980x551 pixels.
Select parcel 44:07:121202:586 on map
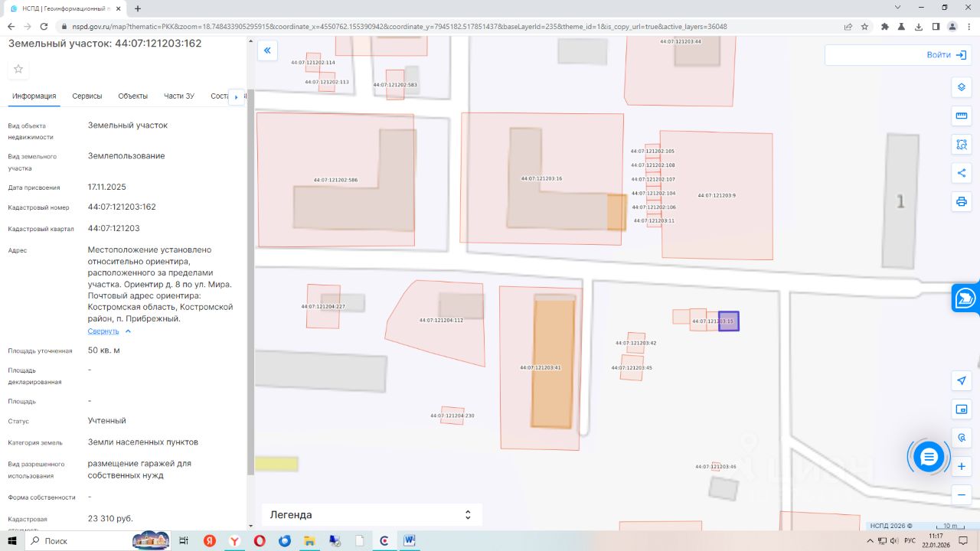(335, 180)
